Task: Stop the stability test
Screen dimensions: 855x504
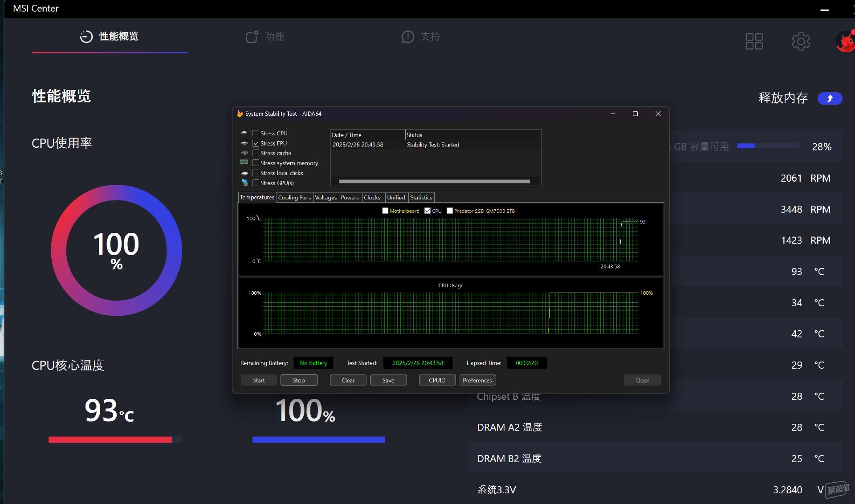Action: (299, 380)
